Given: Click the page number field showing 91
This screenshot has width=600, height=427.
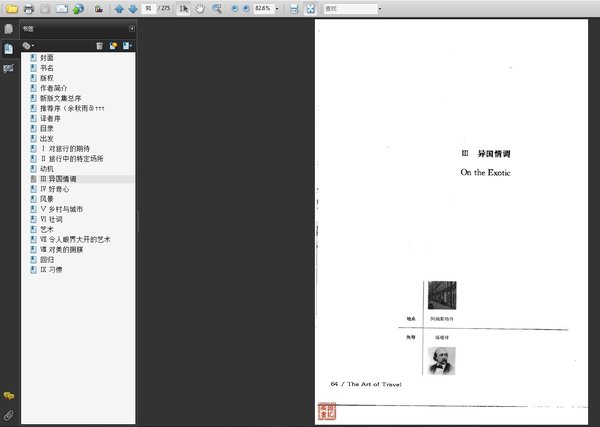Looking at the screenshot, I should (149, 8).
